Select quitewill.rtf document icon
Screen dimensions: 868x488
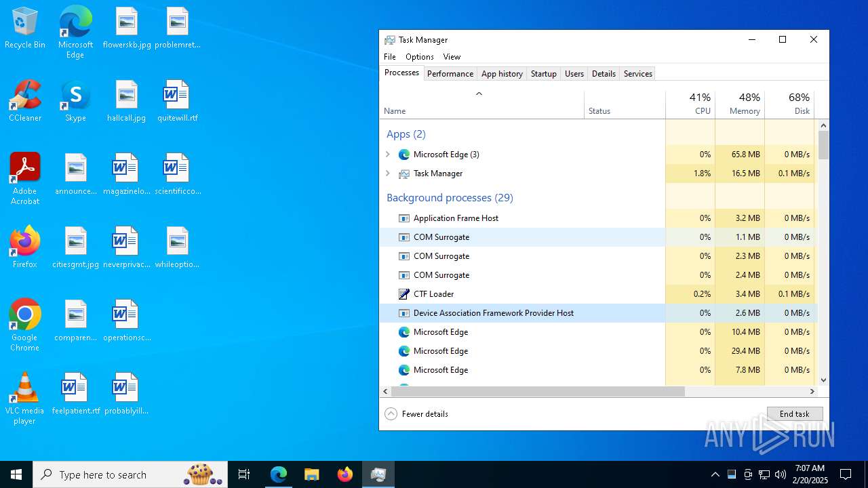[x=178, y=102]
